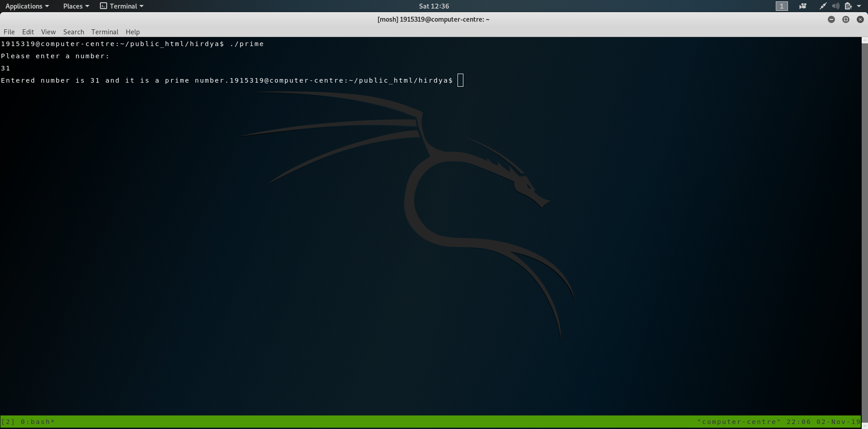Expand the system menu arrow
868x429 pixels.
coord(859,6)
